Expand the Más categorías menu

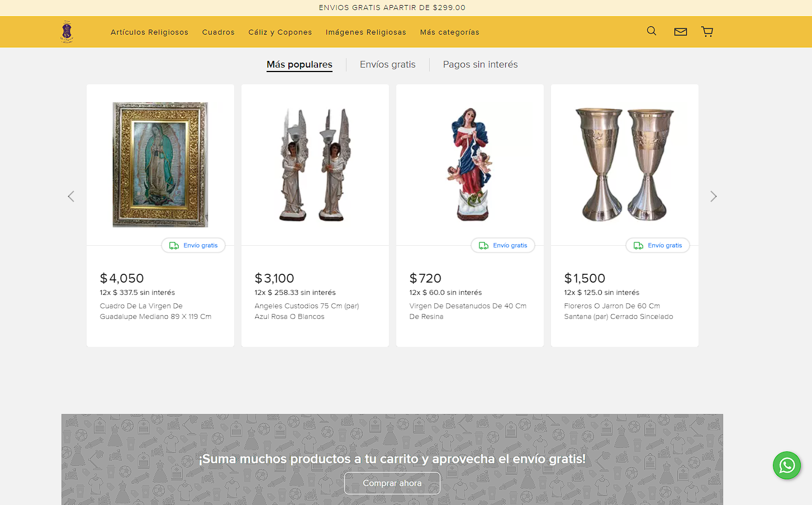[x=449, y=32]
